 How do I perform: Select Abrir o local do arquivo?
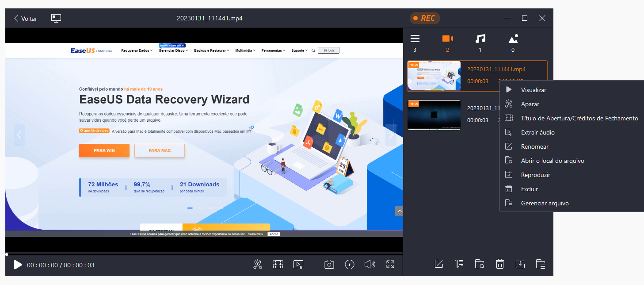[553, 161]
